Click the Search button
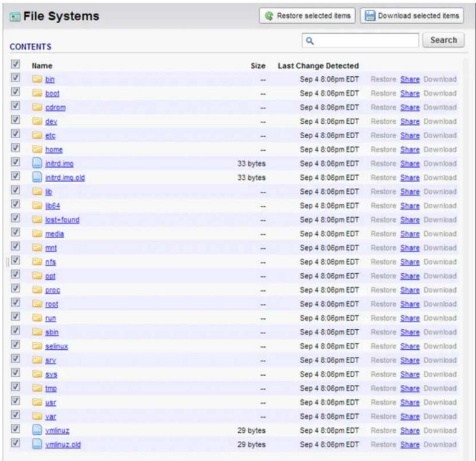Image resolution: width=476 pixels, height=461 pixels. (444, 40)
